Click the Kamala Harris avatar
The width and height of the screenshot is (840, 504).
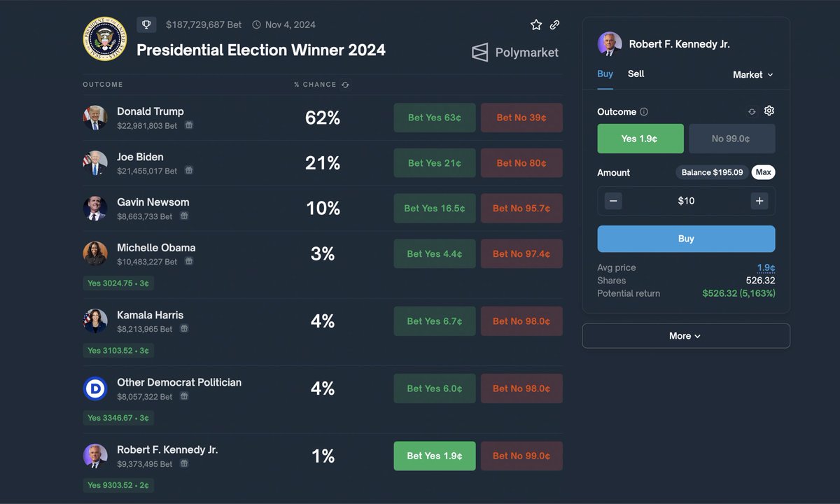tap(95, 321)
